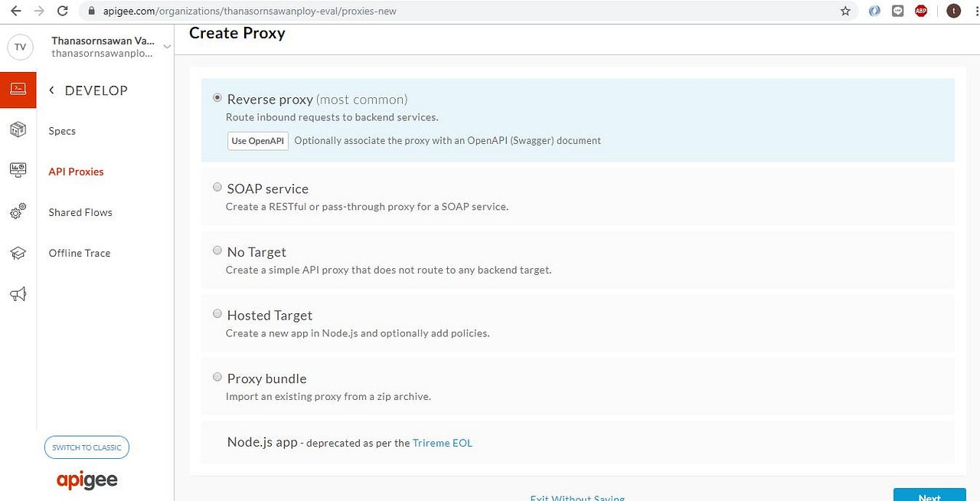
Task: Select the SOAP service radio button
Action: pyautogui.click(x=217, y=187)
